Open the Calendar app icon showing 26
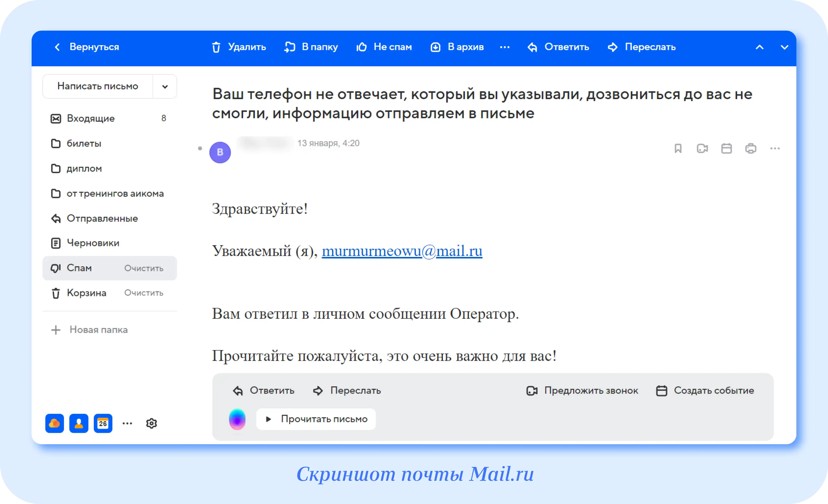The height and width of the screenshot is (504, 828). point(103,423)
